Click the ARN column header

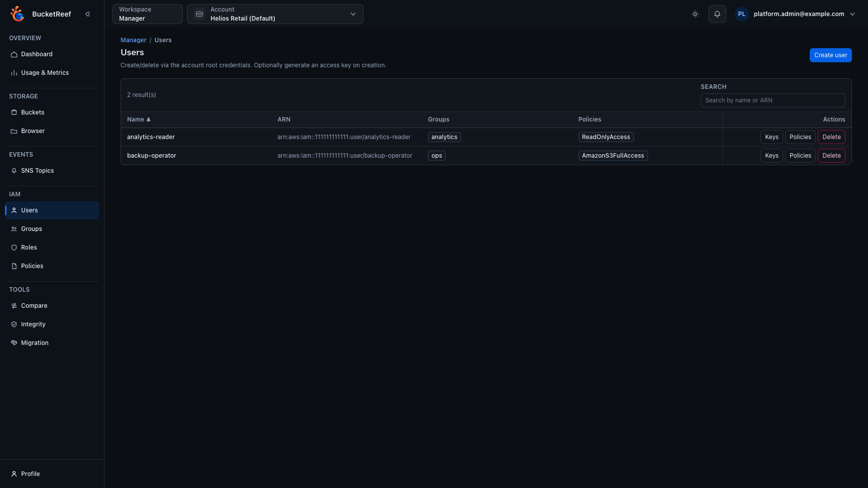pos(284,119)
